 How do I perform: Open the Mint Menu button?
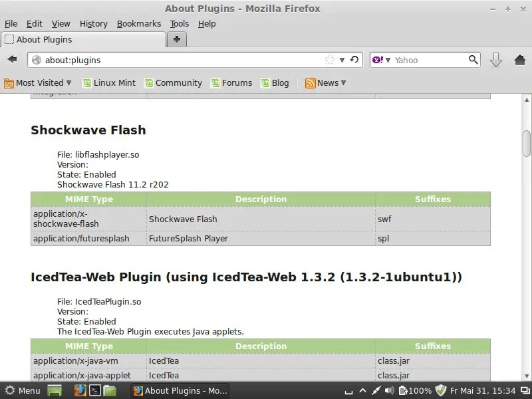pos(23,390)
